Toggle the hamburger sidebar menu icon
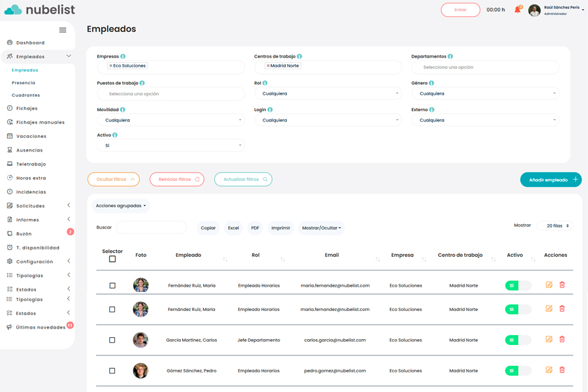The height and width of the screenshot is (392, 588). point(63,30)
